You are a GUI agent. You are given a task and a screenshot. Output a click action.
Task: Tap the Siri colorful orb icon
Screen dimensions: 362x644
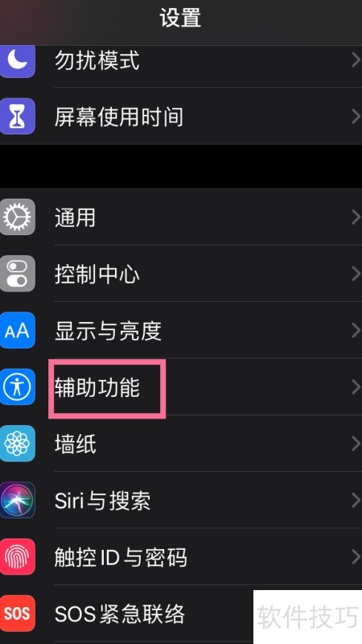17,500
